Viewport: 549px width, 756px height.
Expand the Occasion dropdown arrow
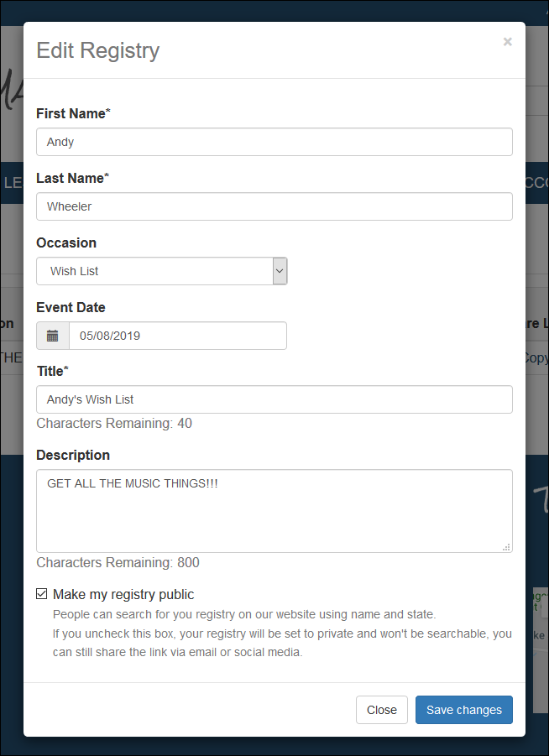point(280,271)
